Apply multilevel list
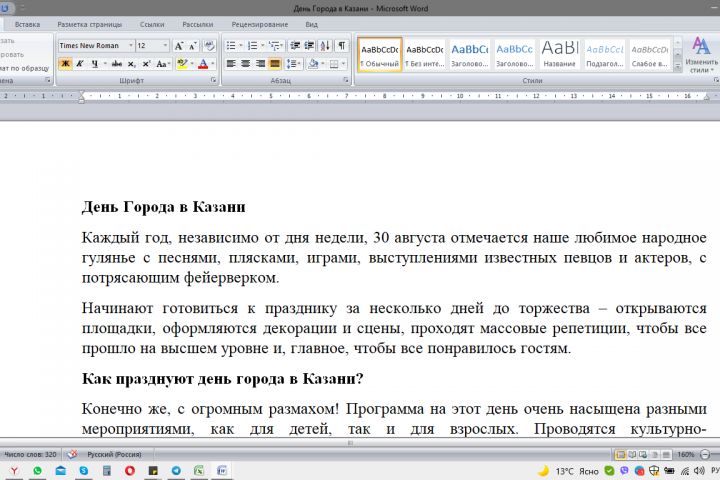 tap(274, 45)
